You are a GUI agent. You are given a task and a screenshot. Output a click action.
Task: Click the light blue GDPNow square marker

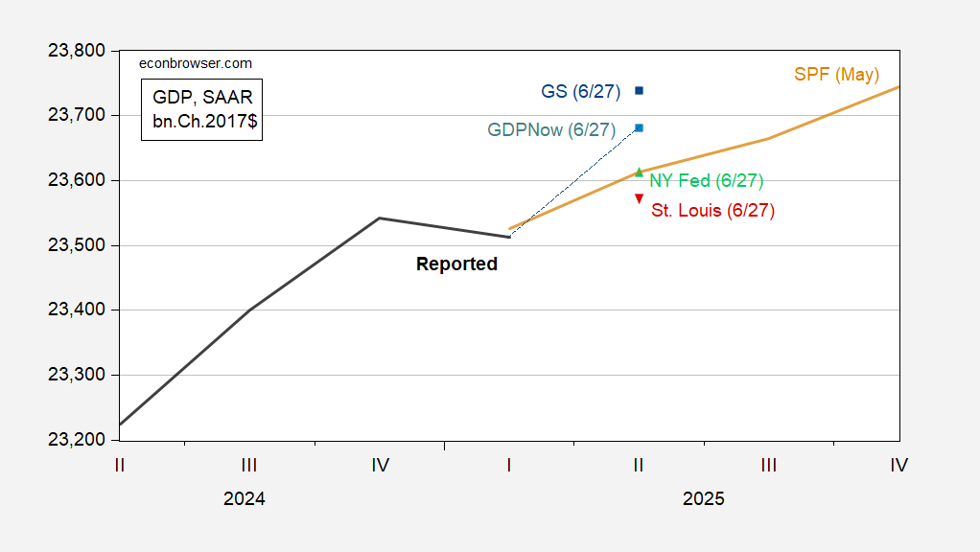[x=640, y=127]
